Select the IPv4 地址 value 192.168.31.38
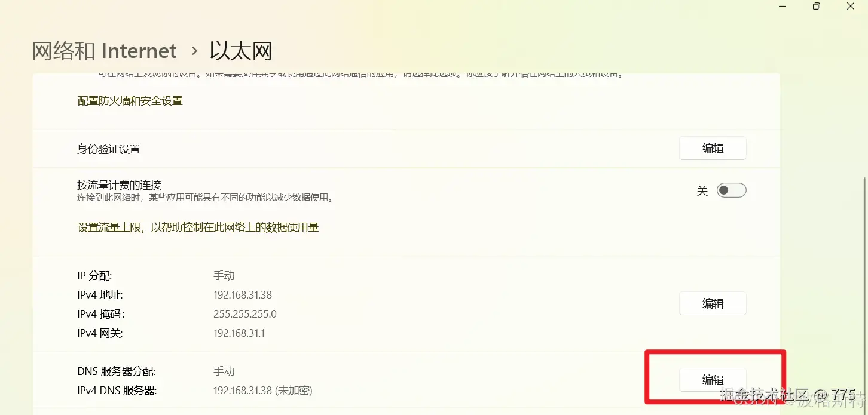 [243, 294]
